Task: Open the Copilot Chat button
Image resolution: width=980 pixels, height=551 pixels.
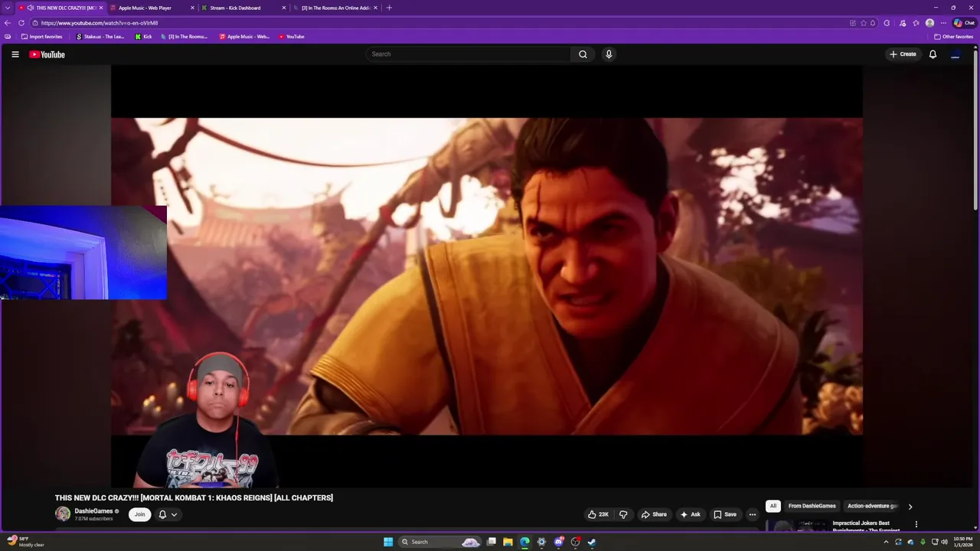Action: [964, 23]
